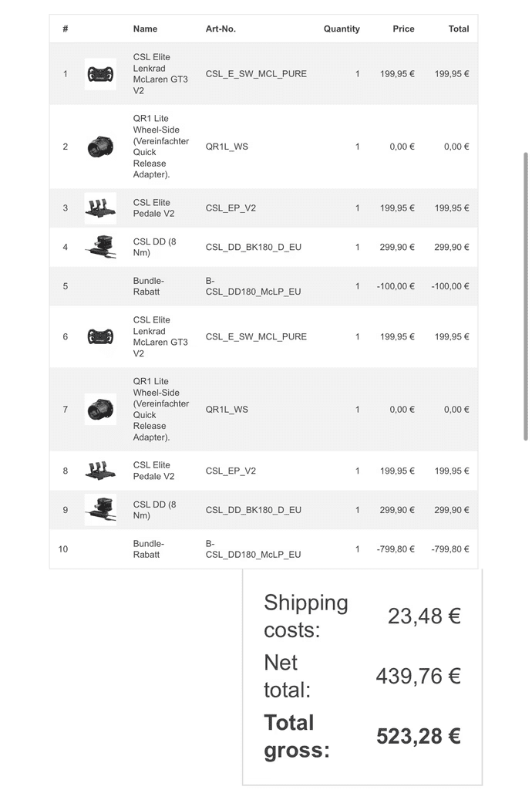Click the Quantity column header

pos(342,29)
